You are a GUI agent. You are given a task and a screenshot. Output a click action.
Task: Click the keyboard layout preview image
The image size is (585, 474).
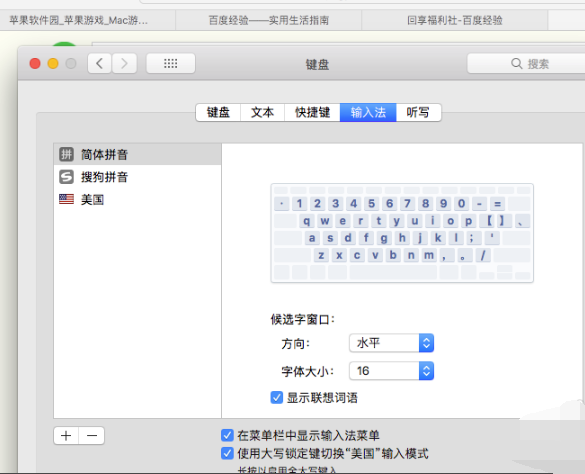(x=402, y=233)
